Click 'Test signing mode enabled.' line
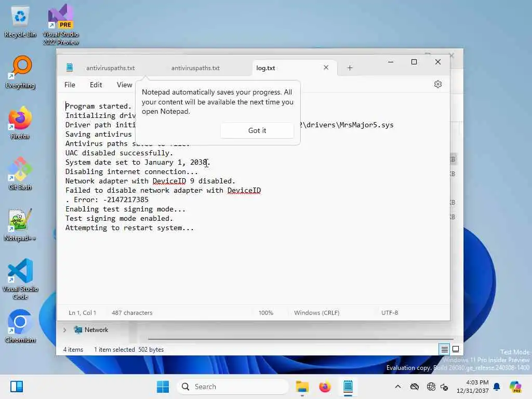532x399 pixels. (119, 219)
